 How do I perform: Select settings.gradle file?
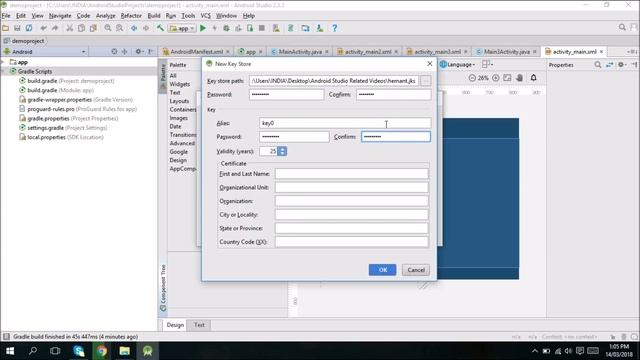point(63,128)
